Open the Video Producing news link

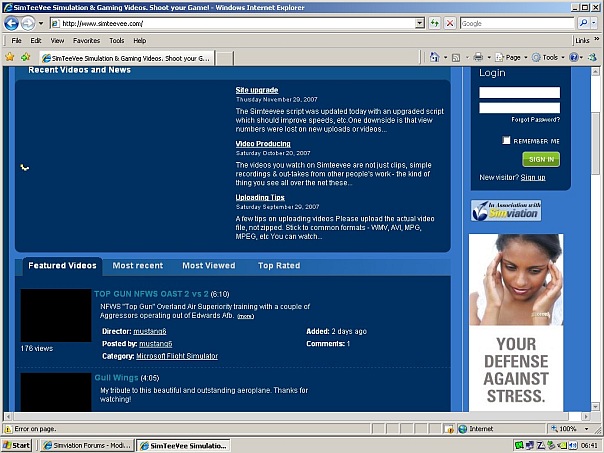pos(263,144)
